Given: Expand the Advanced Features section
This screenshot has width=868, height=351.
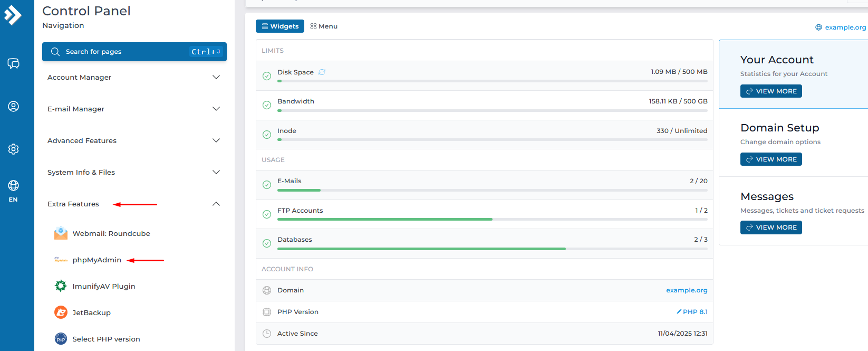Looking at the screenshot, I should [134, 140].
